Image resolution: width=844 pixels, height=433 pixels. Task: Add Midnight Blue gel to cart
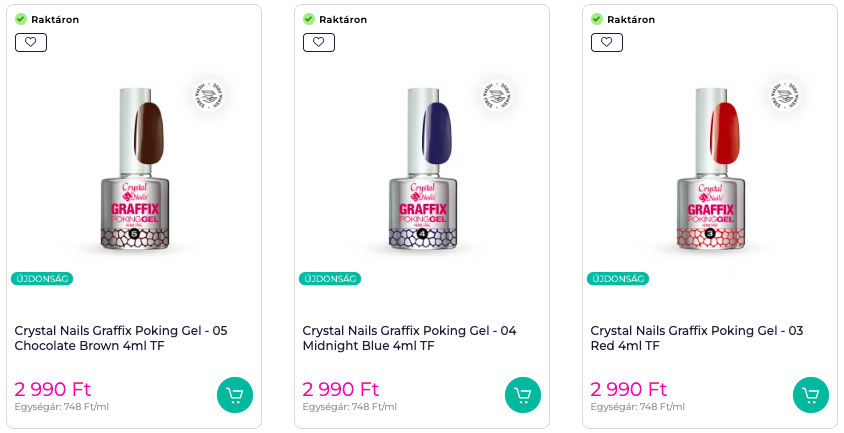pyautogui.click(x=522, y=394)
